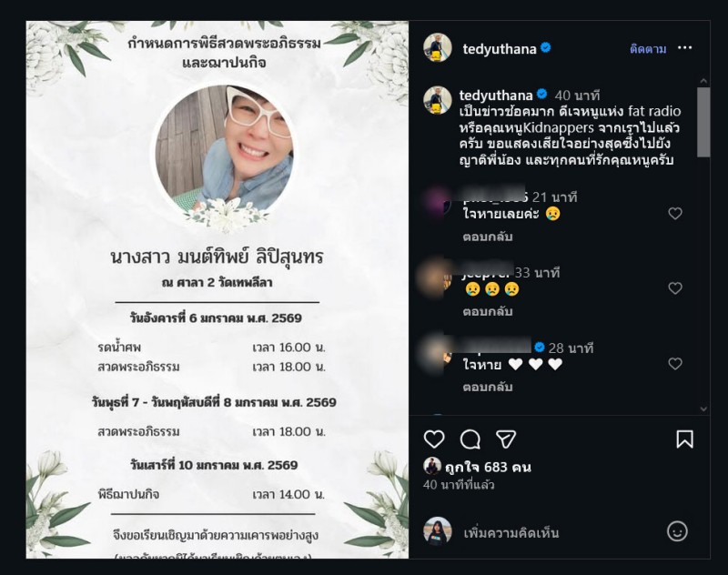Like the ใจหาย white hearts comment
728x575 pixels.
coord(675,364)
